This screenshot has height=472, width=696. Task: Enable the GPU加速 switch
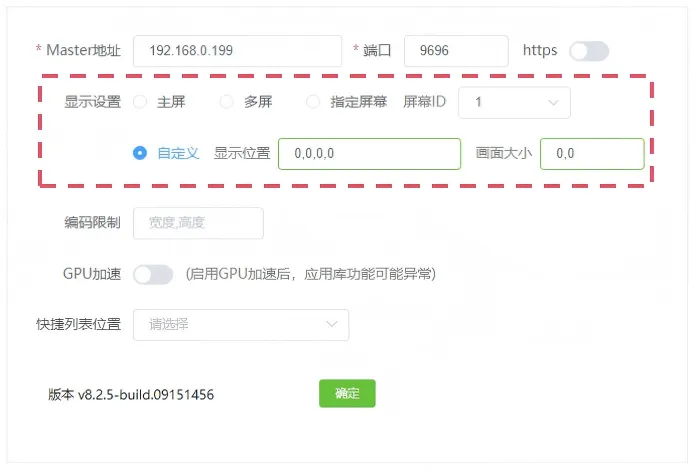pos(153,274)
